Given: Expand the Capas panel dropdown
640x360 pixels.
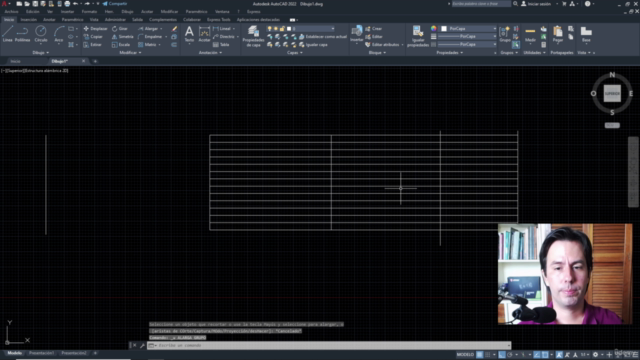Looking at the screenshot, I should [x=295, y=53].
